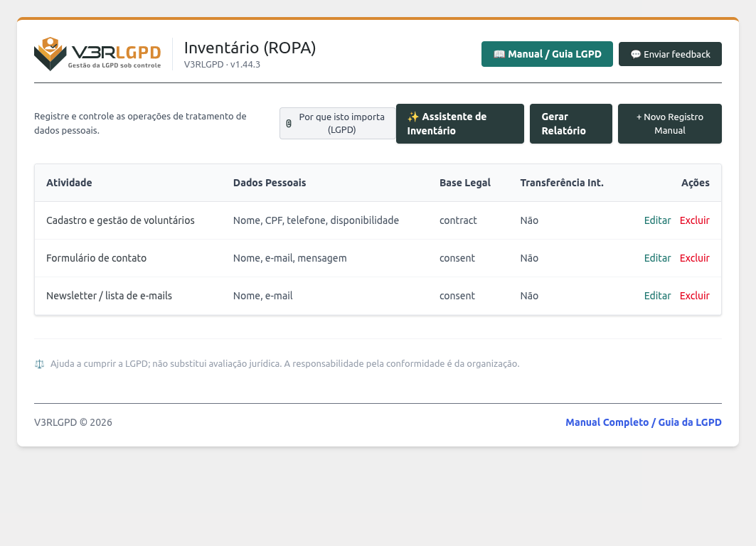Select 'Newsletter / lista de e-mails' activity cell

[x=109, y=296]
